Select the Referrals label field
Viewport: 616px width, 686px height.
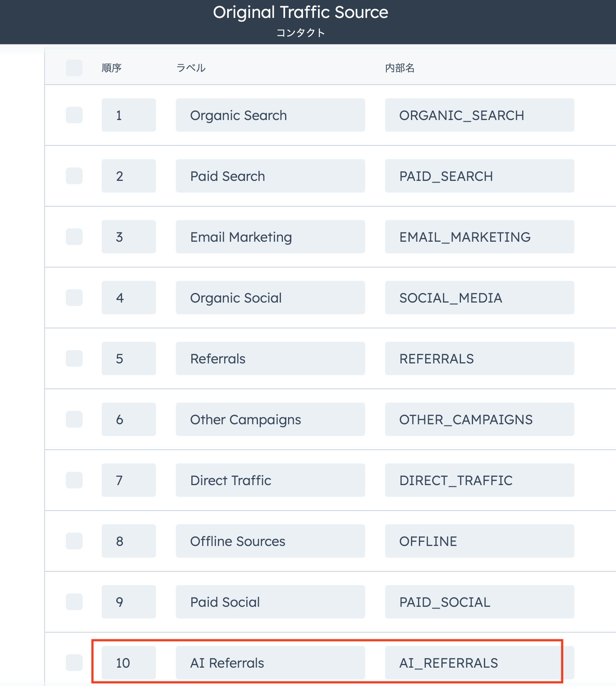pyautogui.click(x=270, y=358)
